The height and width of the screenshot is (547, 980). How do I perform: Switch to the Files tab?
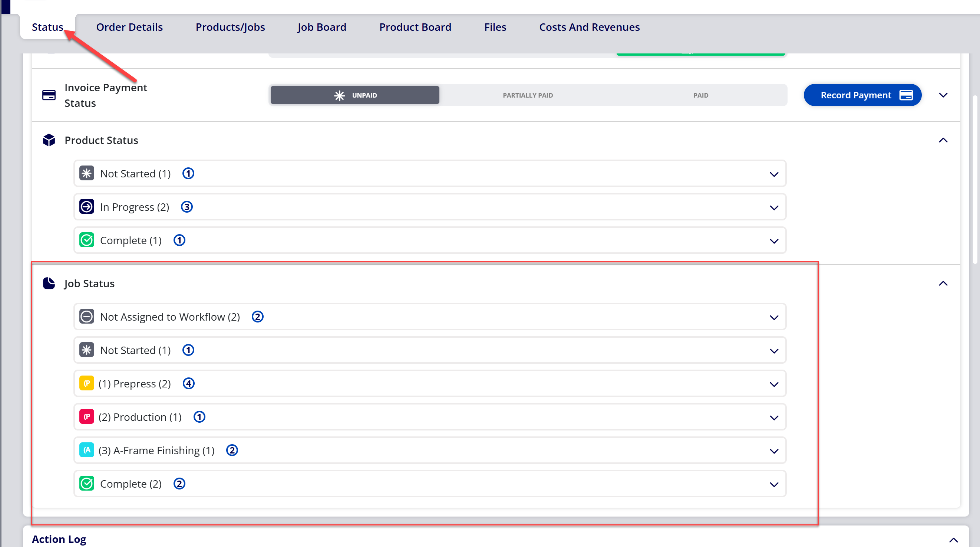[495, 27]
